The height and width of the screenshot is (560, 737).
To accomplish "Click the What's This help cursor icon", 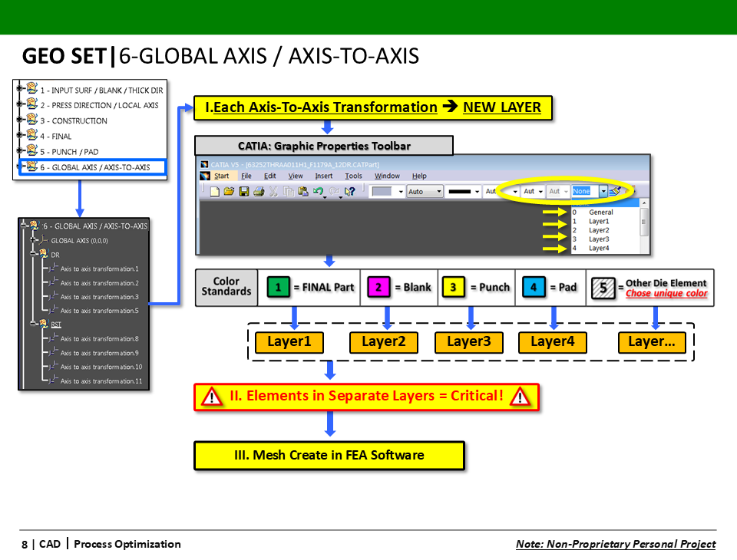I will (350, 191).
